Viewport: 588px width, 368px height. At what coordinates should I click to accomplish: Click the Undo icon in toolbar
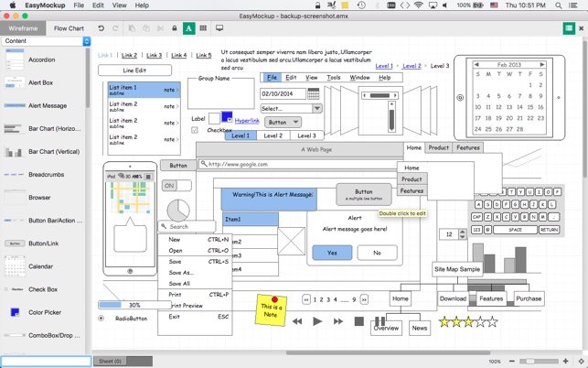click(x=101, y=28)
